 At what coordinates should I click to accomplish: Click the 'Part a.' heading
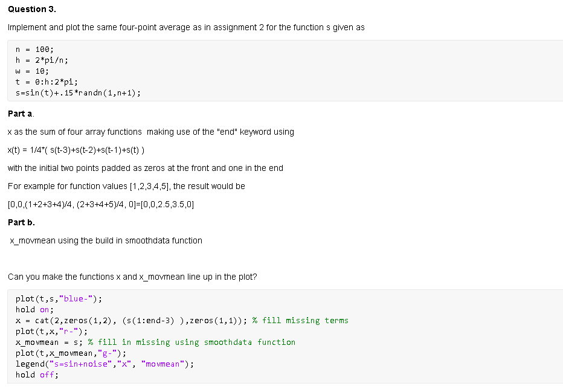[x=21, y=114]
